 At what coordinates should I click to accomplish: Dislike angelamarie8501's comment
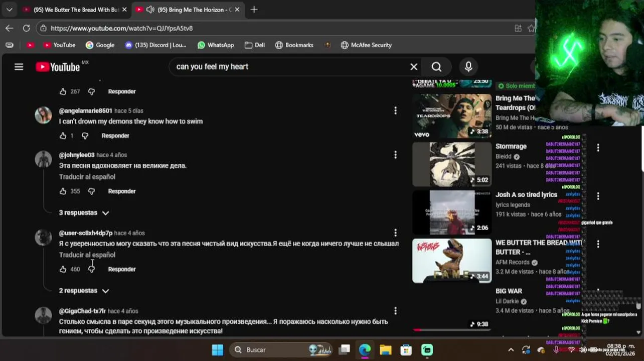coord(85,135)
